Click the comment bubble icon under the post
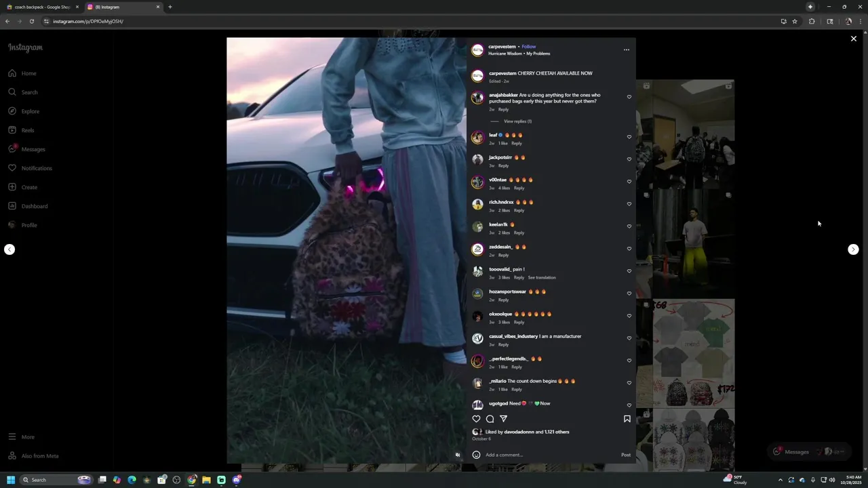This screenshot has width=868, height=488. click(490, 419)
